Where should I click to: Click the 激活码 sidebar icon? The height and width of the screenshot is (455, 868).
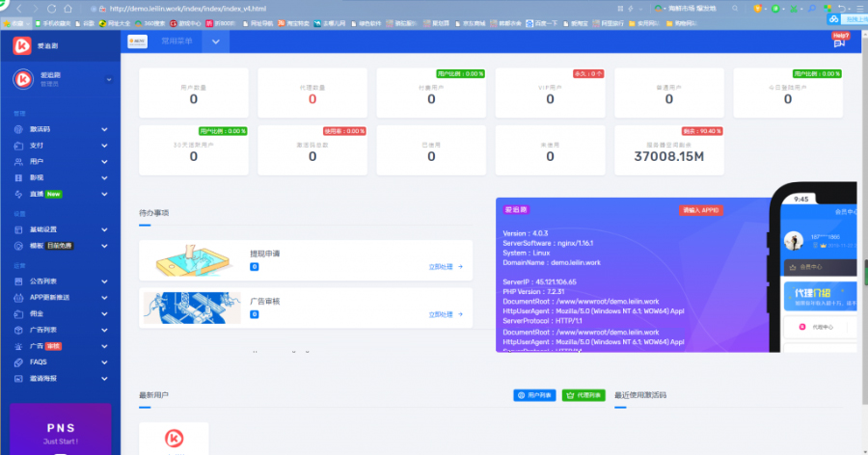click(x=18, y=129)
